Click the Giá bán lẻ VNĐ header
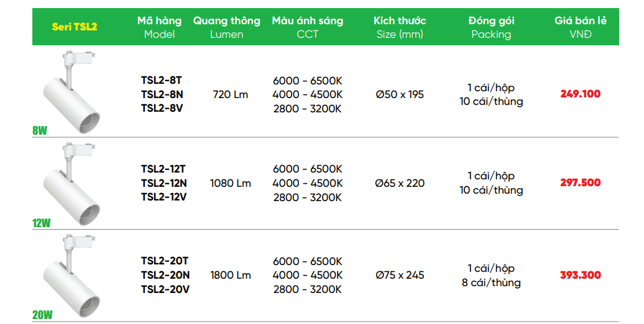644x324 pixels. pyautogui.click(x=581, y=27)
